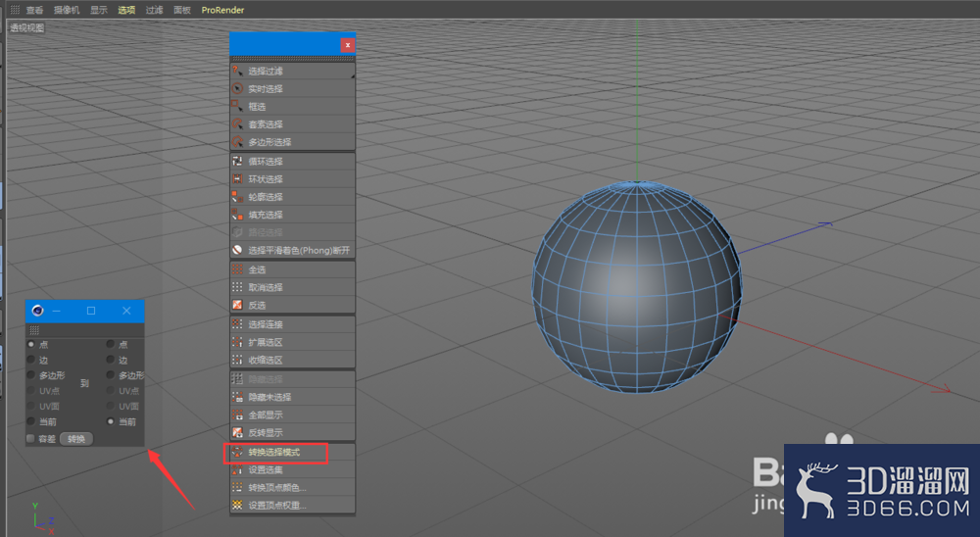The height and width of the screenshot is (537, 980).
Task: Open the ProRender menu
Action: (222, 10)
